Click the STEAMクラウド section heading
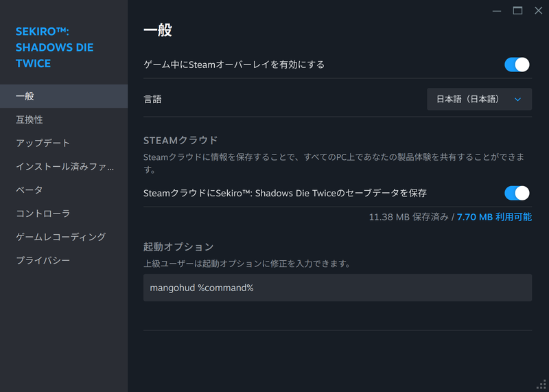 (x=180, y=141)
